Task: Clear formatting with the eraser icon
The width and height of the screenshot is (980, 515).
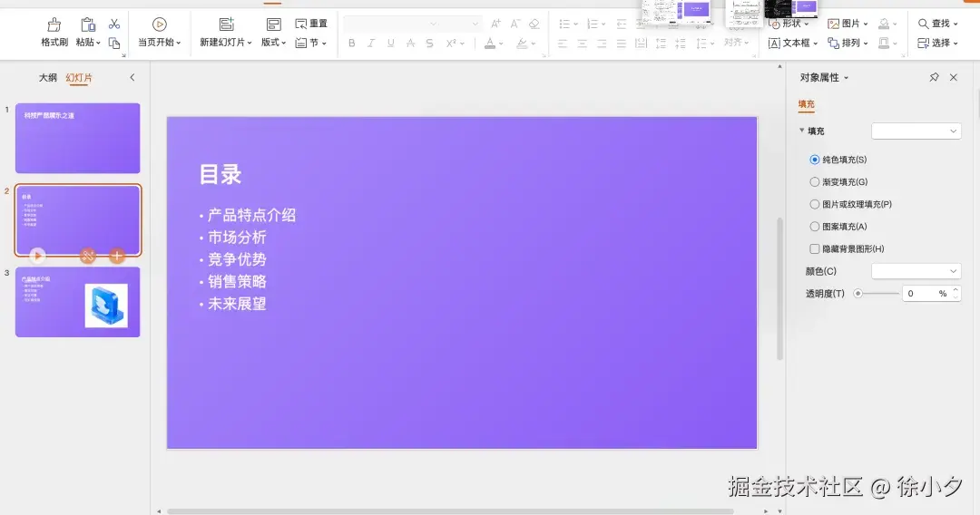Action: (x=534, y=24)
